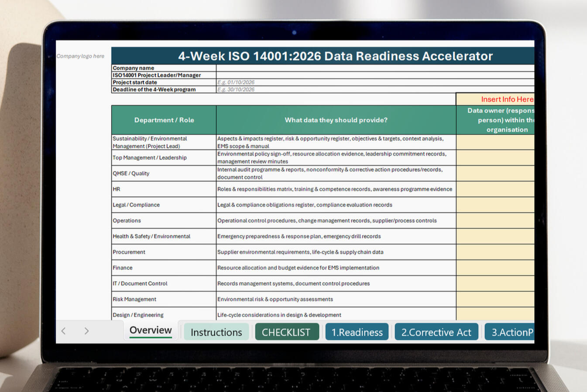Click the 'Company name' label cell
Image resolution: width=587 pixels, height=392 pixels.
(164, 68)
